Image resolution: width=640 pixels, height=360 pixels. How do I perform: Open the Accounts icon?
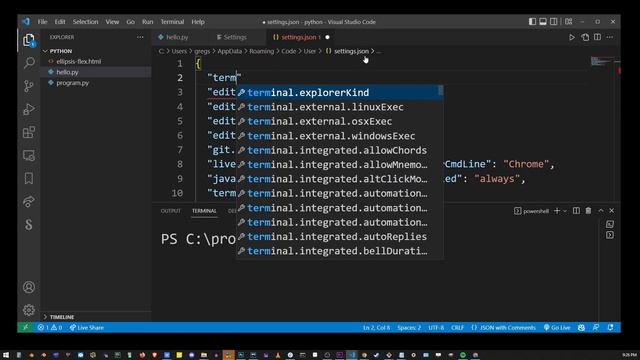point(29,287)
